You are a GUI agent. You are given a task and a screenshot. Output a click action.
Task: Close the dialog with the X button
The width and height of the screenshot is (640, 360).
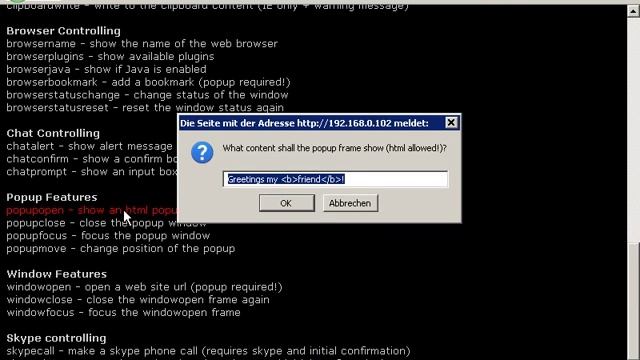click(451, 122)
